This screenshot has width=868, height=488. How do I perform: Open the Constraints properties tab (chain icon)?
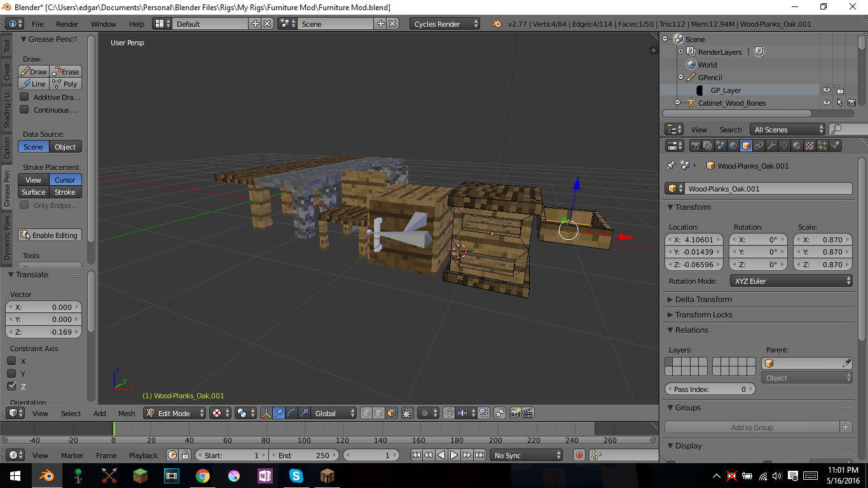coord(759,146)
